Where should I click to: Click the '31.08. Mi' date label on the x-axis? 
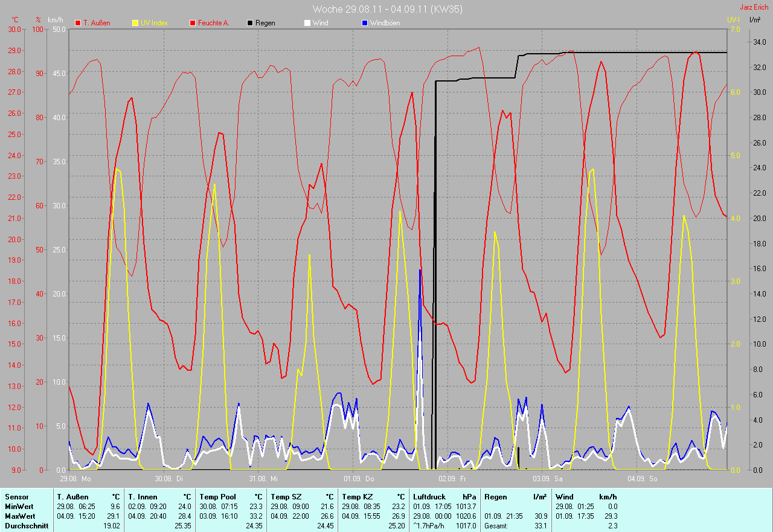click(263, 479)
